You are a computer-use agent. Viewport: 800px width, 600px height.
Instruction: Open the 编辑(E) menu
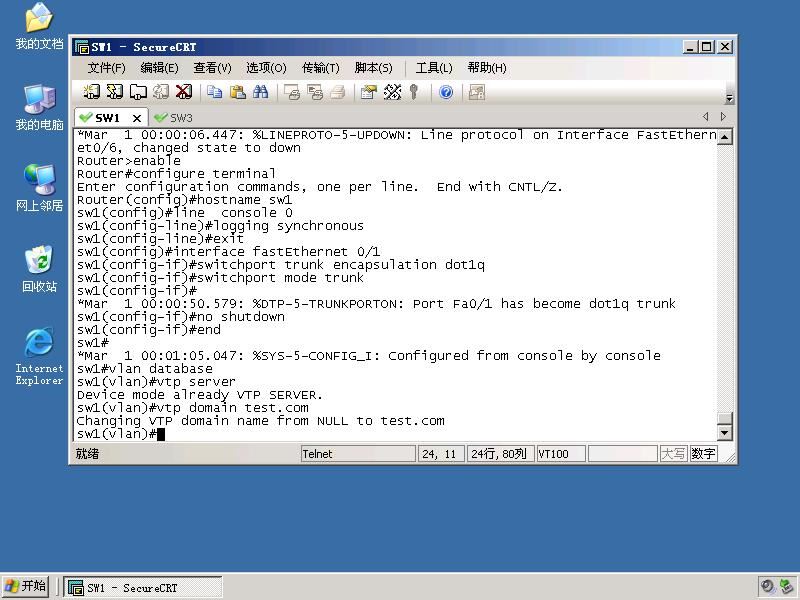159,68
